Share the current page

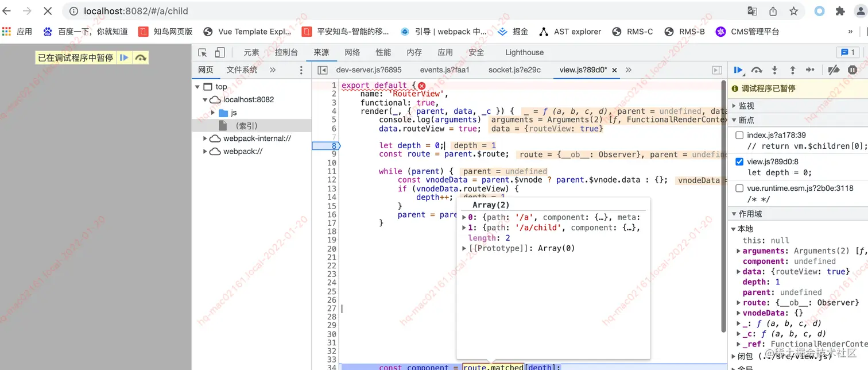pyautogui.click(x=773, y=11)
